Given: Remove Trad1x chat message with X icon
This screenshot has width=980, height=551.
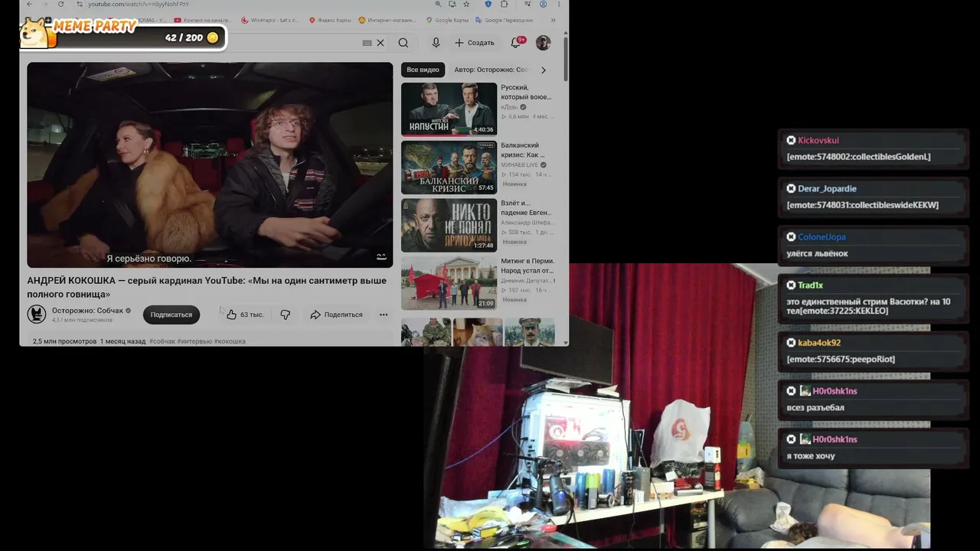Looking at the screenshot, I should tap(791, 285).
